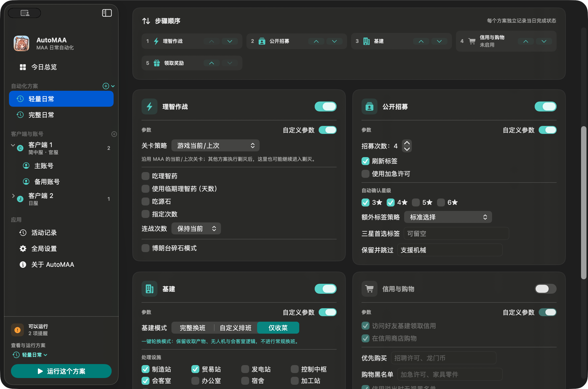Image resolution: width=588 pixels, height=389 pixels.
Task: Select the 轻量日常 plan
Action: coord(61,99)
